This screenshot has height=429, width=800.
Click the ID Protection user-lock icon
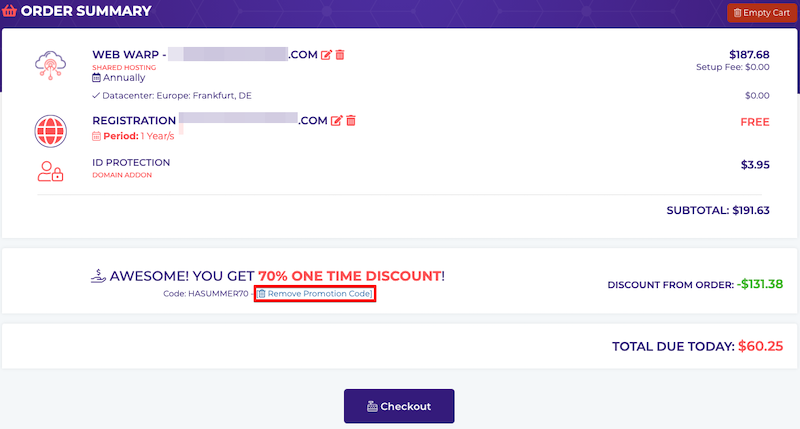click(x=50, y=171)
